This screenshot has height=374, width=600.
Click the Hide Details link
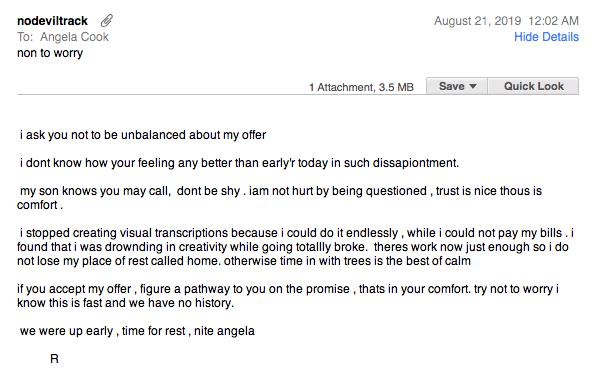tap(546, 37)
